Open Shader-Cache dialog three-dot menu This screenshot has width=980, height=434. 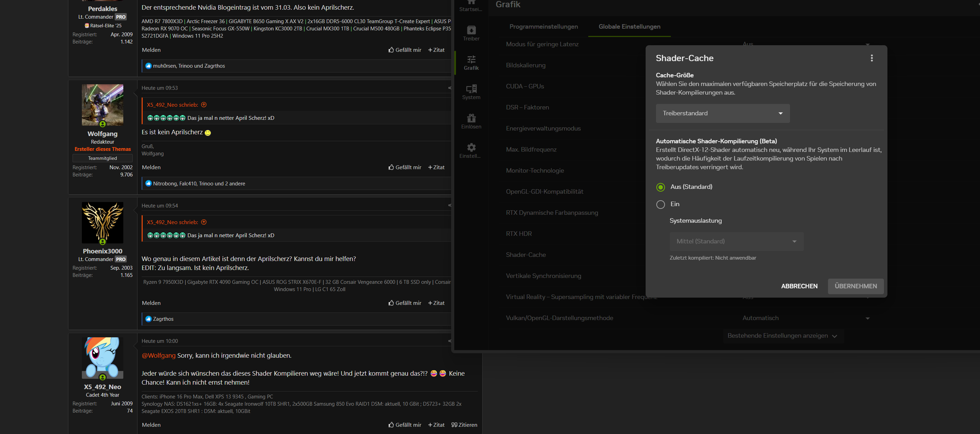872,58
